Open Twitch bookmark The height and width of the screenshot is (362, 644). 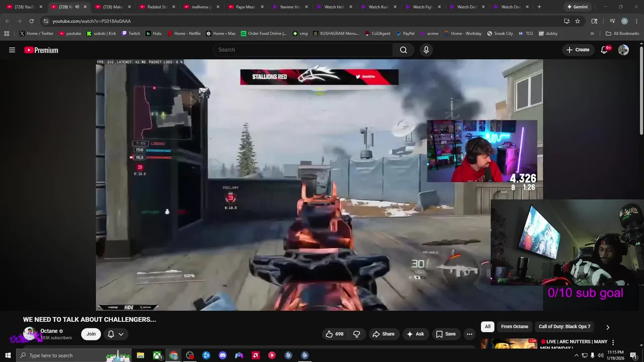(131, 33)
